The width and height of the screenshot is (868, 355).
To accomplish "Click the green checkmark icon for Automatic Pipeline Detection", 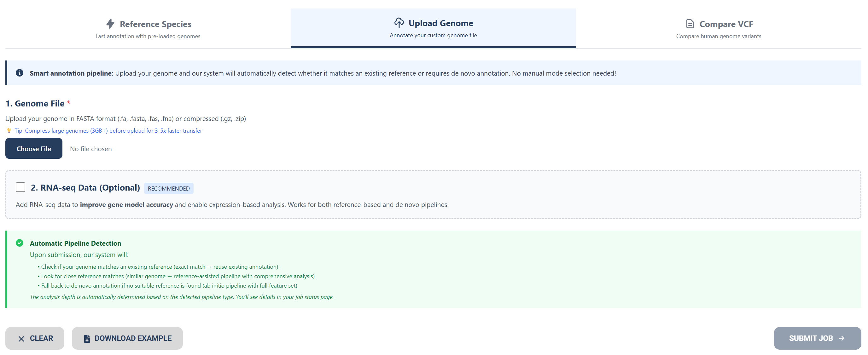I will 20,243.
